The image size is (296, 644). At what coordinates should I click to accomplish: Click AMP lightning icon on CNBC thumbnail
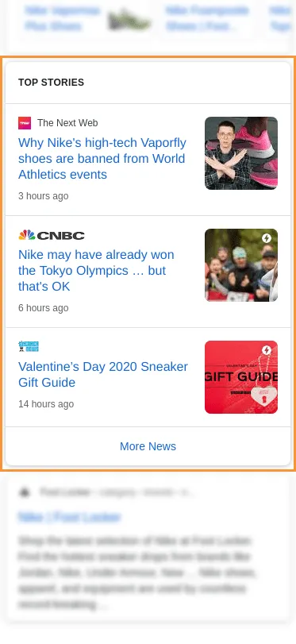(x=267, y=238)
